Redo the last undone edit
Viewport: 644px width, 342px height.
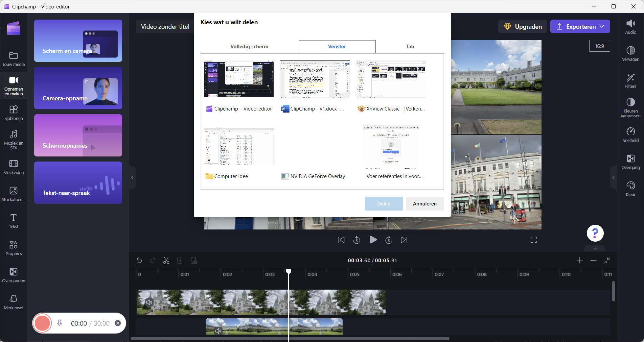[x=153, y=261]
